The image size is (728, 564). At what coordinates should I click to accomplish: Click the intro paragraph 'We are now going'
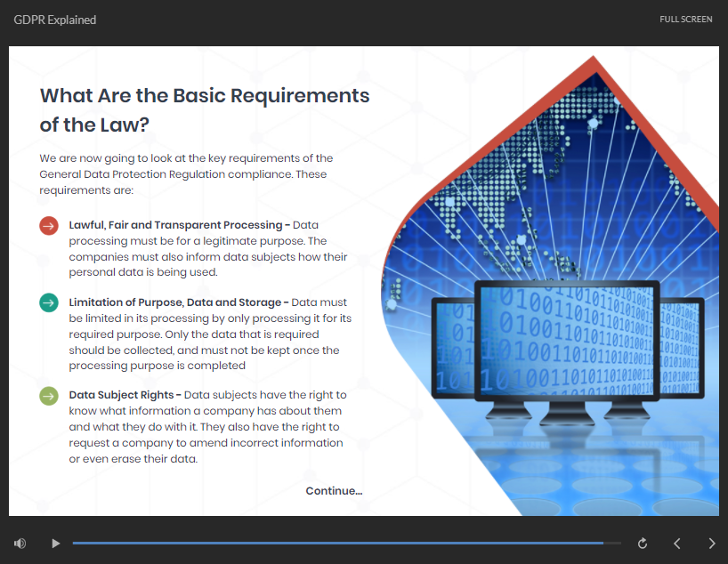186,174
